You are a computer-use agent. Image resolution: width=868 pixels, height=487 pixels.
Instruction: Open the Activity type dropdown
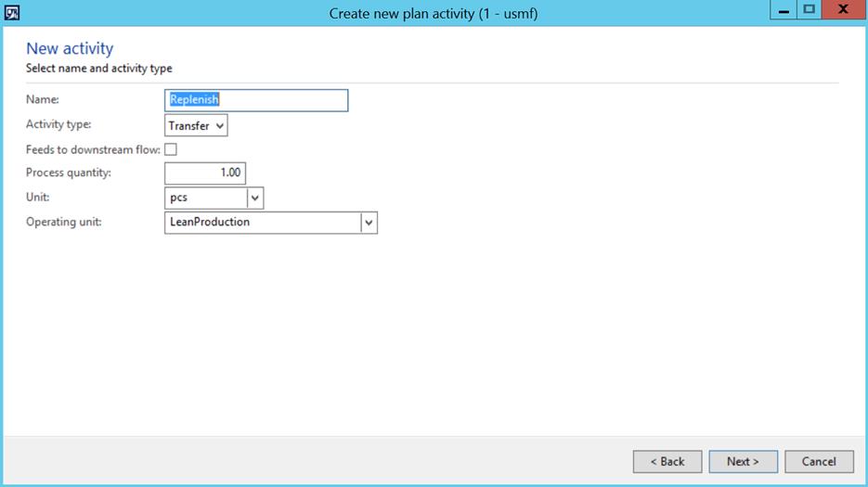[x=196, y=125]
